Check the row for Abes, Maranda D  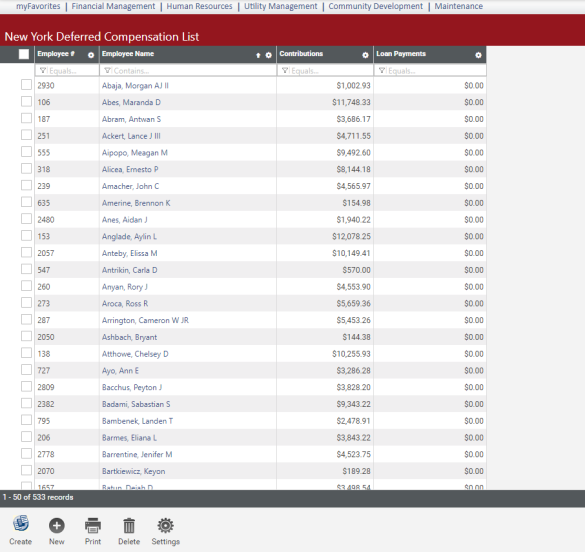(26, 101)
